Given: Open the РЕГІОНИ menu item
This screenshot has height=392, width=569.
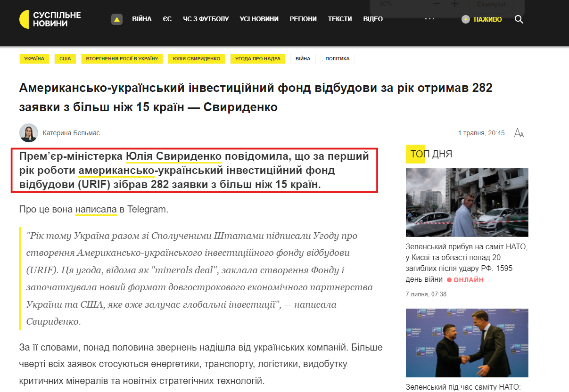Looking at the screenshot, I should tap(303, 19).
